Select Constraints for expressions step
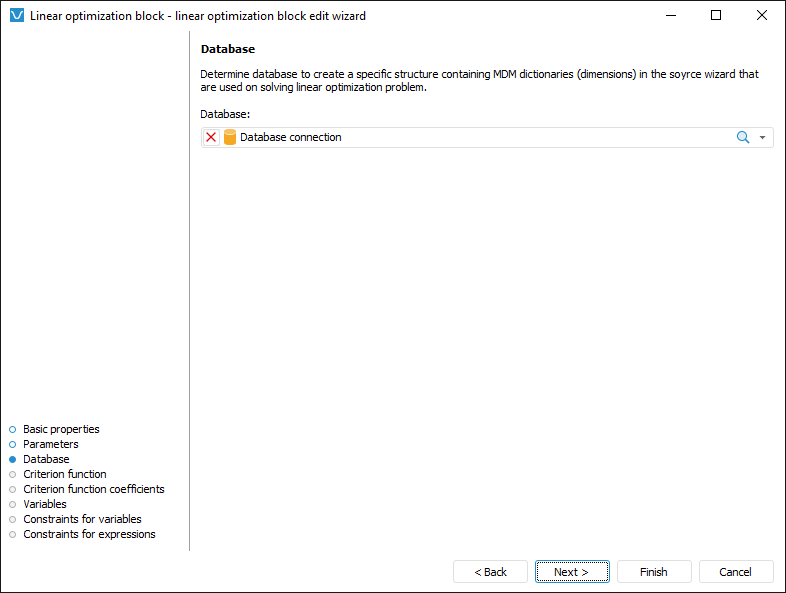This screenshot has width=786, height=593. [x=89, y=534]
